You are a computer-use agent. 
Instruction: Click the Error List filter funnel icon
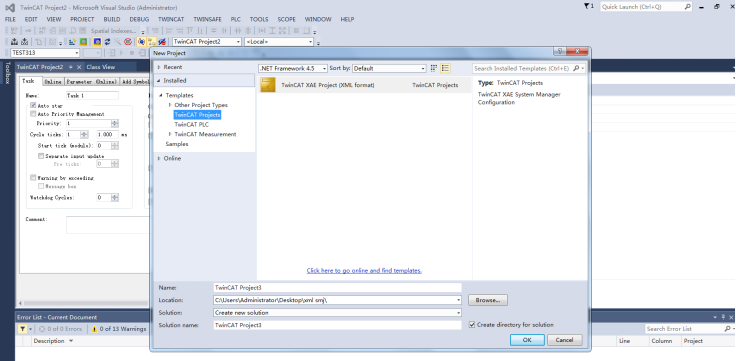point(22,329)
